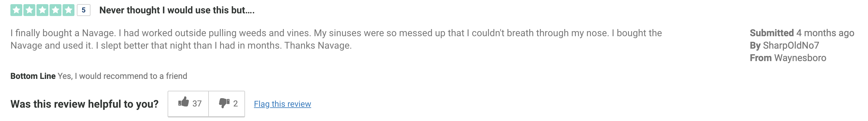Click the third star of the rating
Screen dimensions: 868x121
[42, 10]
